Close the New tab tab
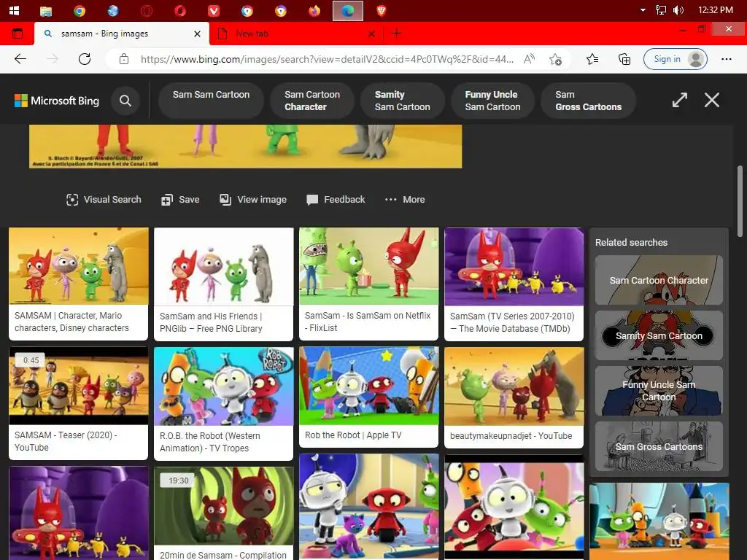 click(371, 34)
